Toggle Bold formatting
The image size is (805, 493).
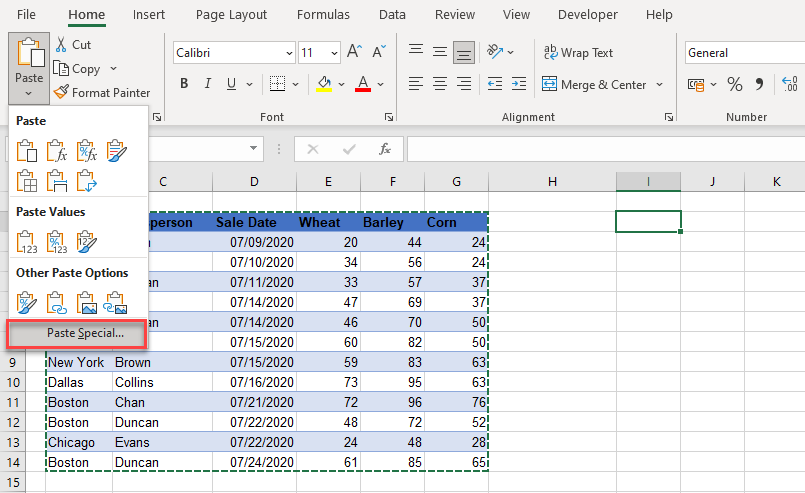tap(184, 85)
